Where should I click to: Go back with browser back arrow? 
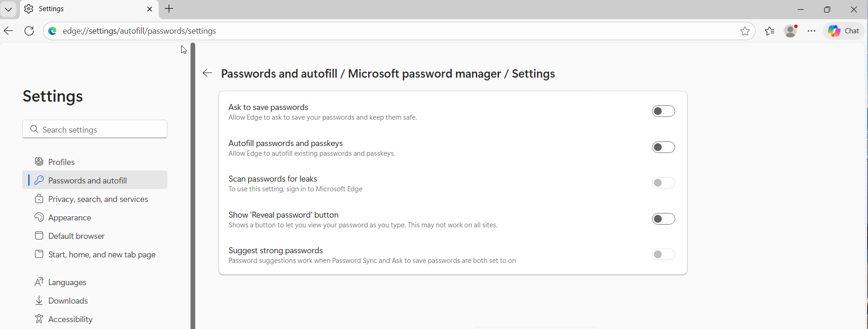(x=8, y=31)
